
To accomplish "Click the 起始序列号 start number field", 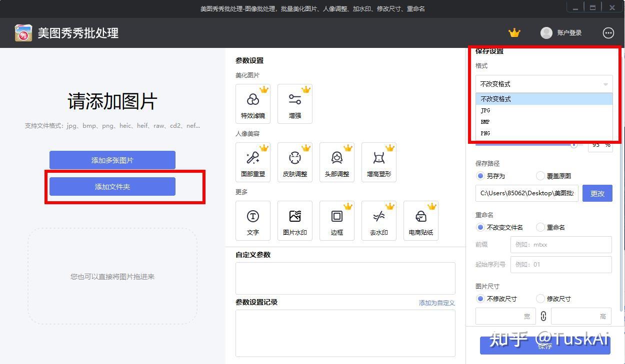I will click(561, 265).
